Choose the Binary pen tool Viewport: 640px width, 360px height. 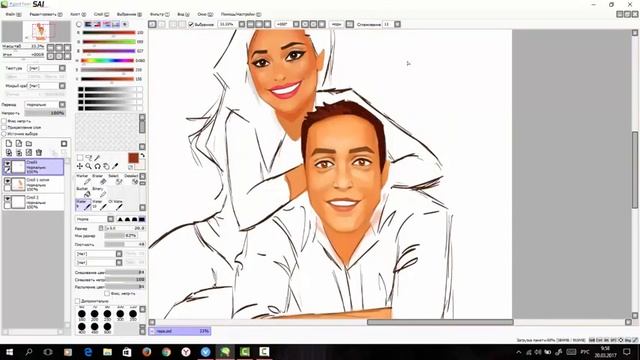click(x=100, y=192)
